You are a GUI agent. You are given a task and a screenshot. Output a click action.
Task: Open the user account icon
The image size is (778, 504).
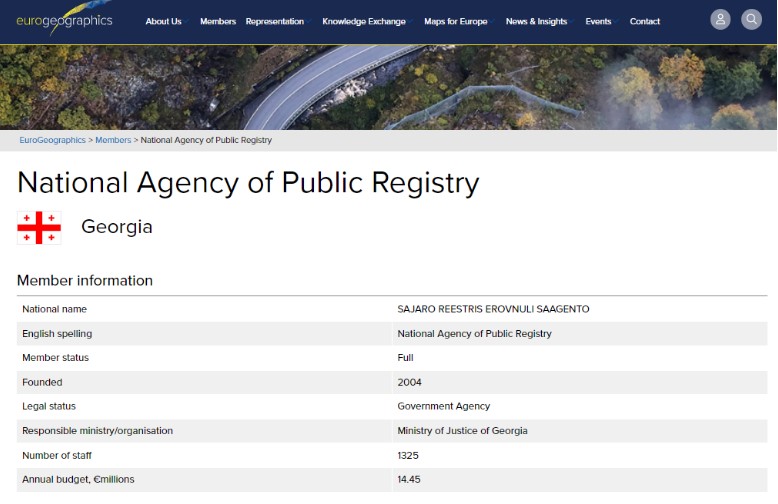tap(720, 20)
